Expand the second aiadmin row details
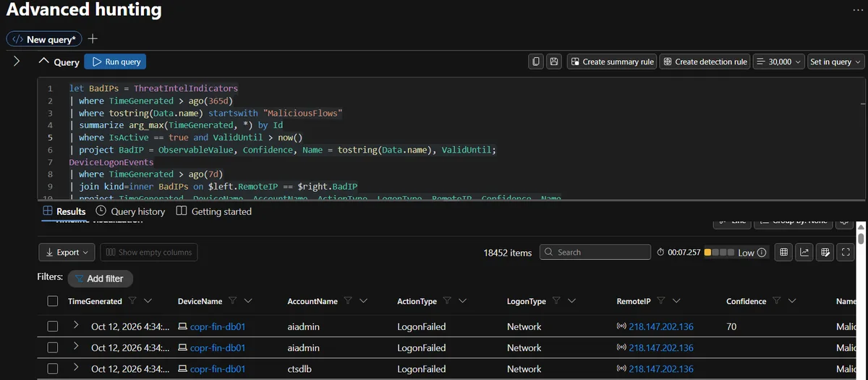Viewport: 868px width, 380px height. coord(75,347)
